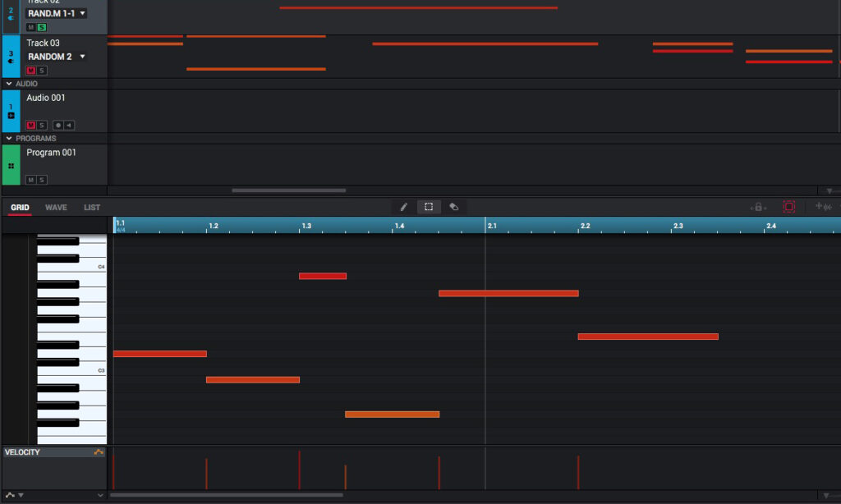This screenshot has width=841, height=504.
Task: Unmute the Audio 001 track
Action: point(30,126)
